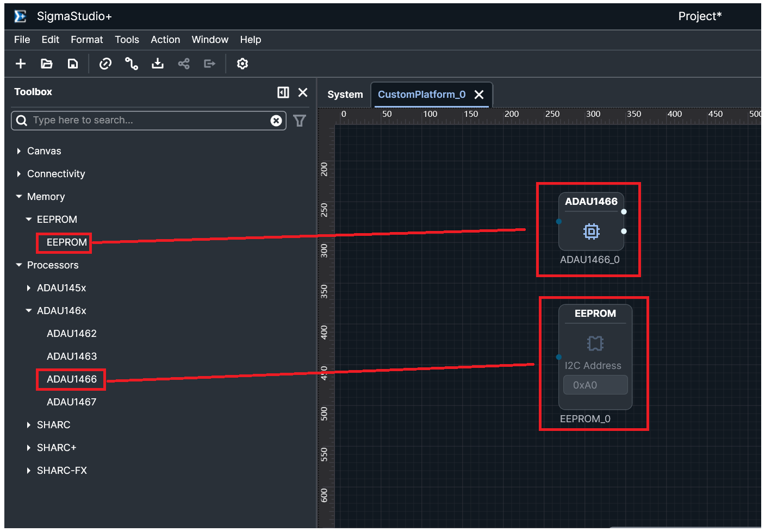The image size is (765, 532).
Task: Click the two-node connection path toolbar icon
Action: click(132, 64)
